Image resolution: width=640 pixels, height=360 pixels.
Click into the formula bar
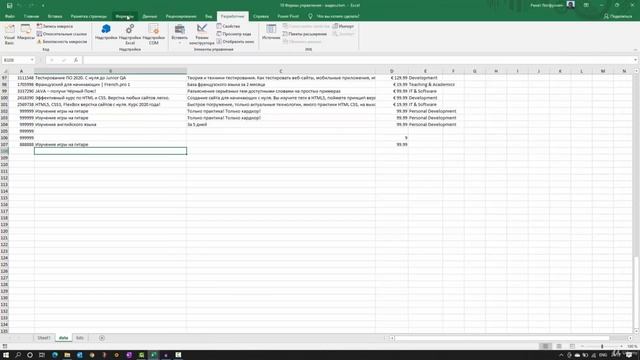point(357,60)
